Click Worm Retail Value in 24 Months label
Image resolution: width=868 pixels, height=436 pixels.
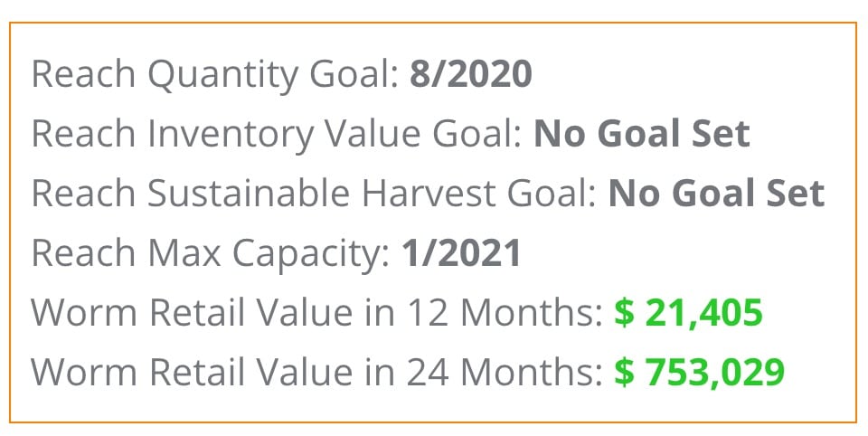[x=316, y=372]
